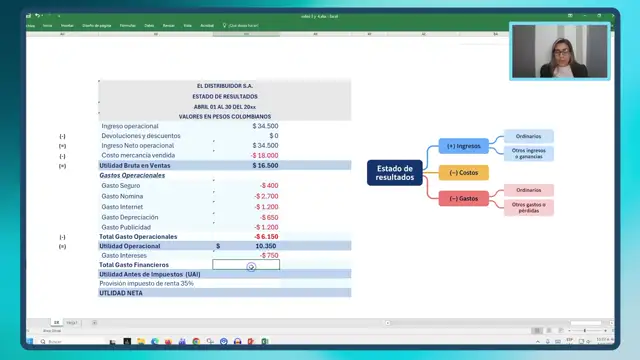Click the empty Total Gasto Financieros value cell

click(x=246, y=264)
